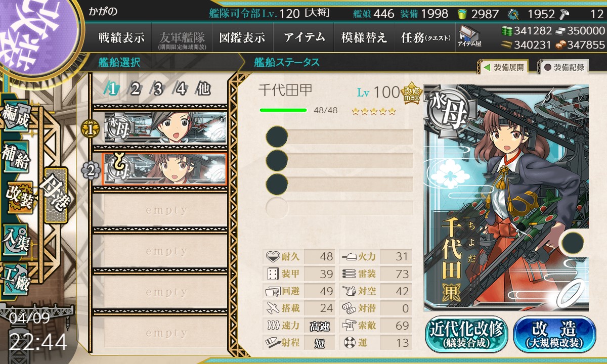Screen dimensions: 607x364
Task: Switch to the 他 (other) ships tab
Action: pos(203,89)
